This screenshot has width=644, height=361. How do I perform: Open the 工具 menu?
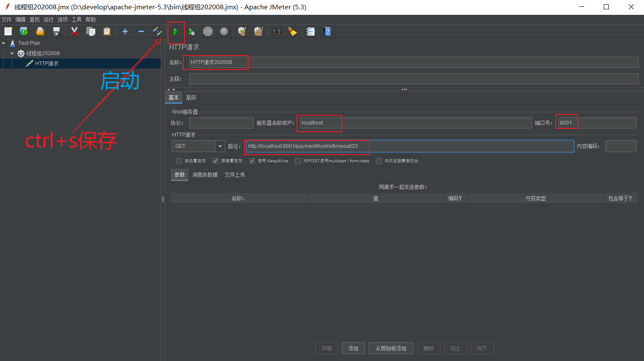(x=77, y=19)
